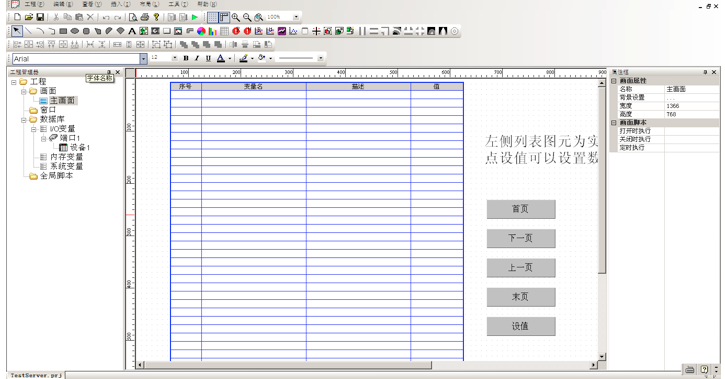This screenshot has width=725, height=379.
Task: Collapse the 数据库 folder node
Action: (24, 120)
